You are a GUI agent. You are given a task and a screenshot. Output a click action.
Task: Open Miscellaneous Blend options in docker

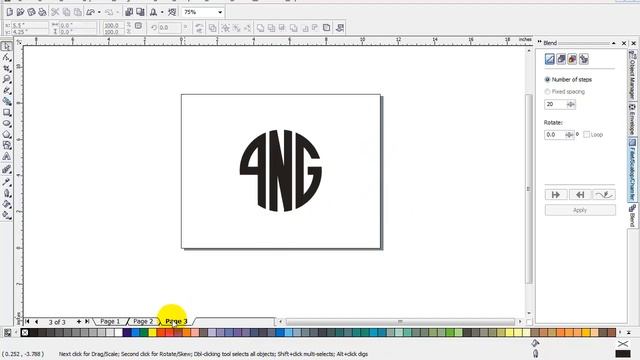coord(584,59)
